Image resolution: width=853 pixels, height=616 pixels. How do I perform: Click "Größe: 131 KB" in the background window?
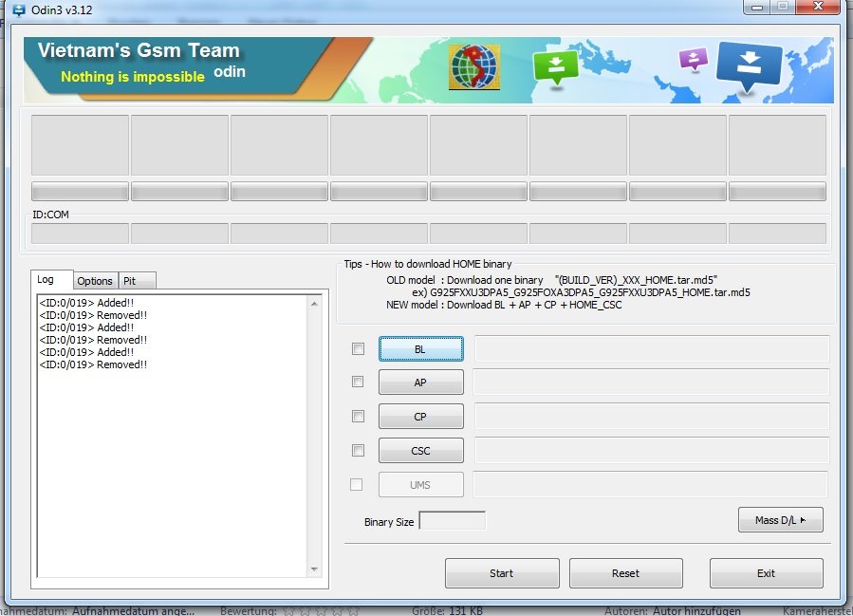point(447,611)
